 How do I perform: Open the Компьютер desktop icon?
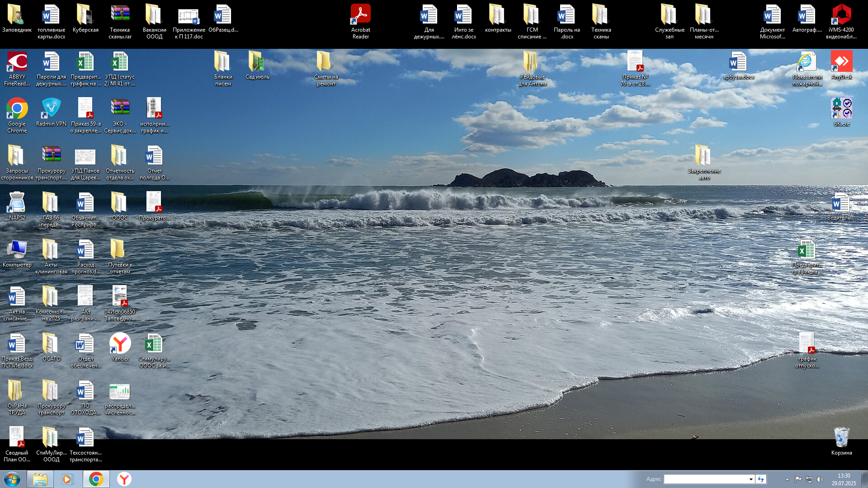pos(17,250)
